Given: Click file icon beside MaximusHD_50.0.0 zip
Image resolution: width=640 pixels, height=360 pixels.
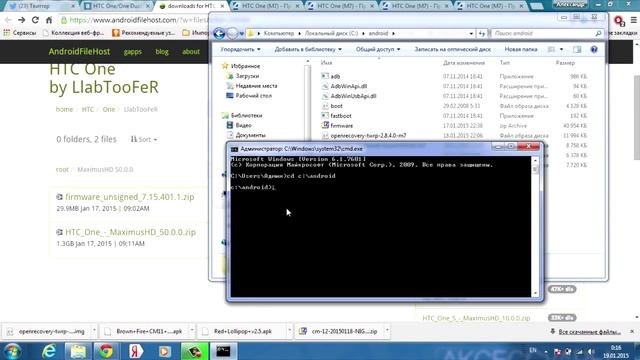Looking at the screenshot, I should point(60,232).
